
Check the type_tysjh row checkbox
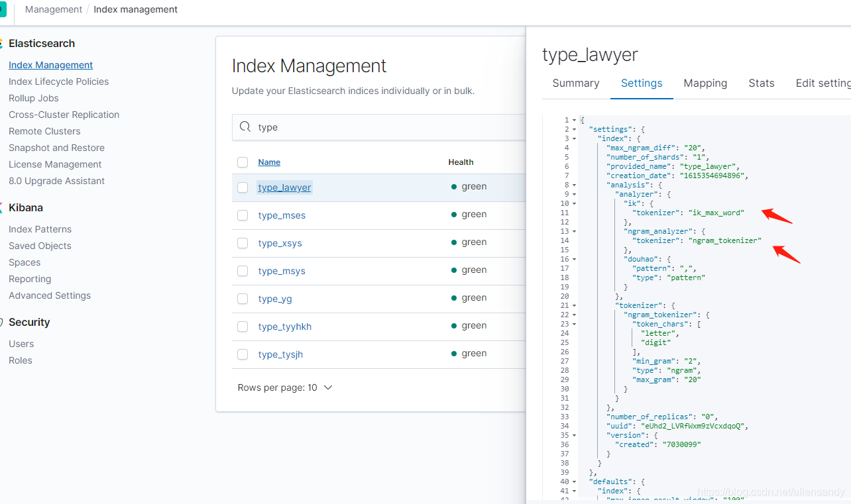coord(243,354)
